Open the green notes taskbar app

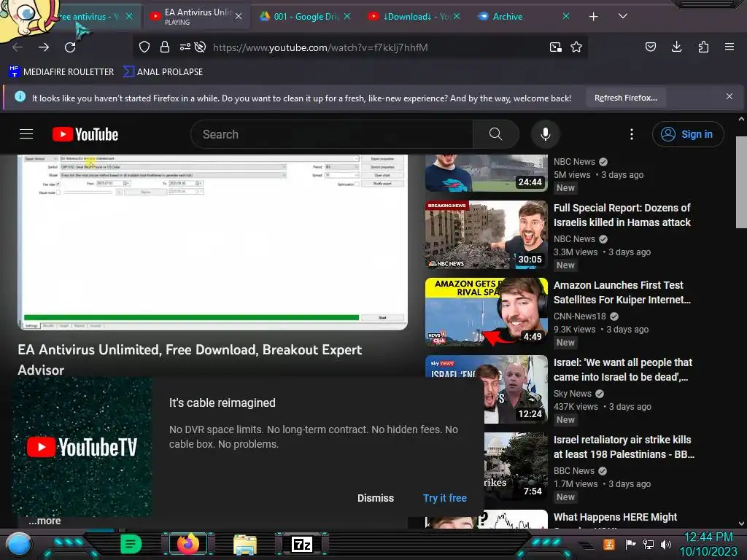point(131,544)
